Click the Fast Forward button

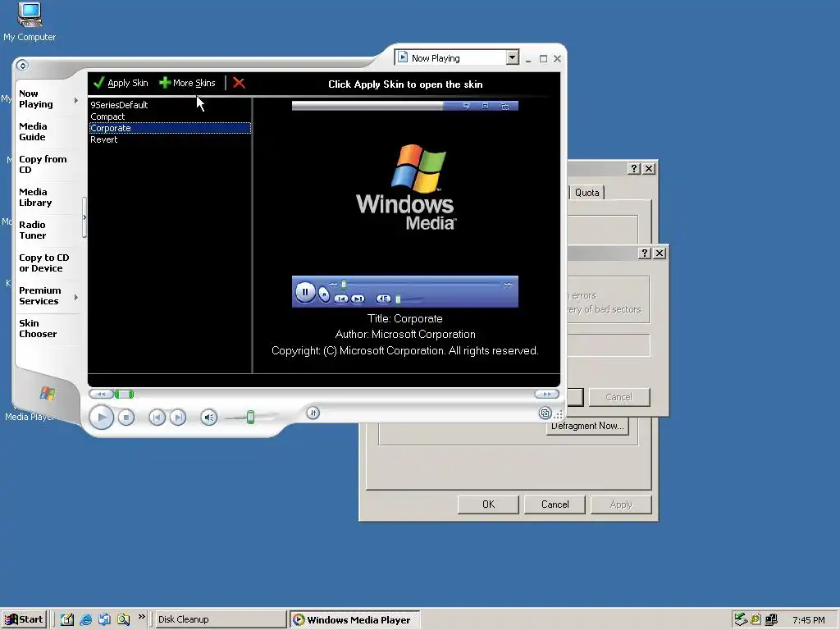click(x=546, y=394)
